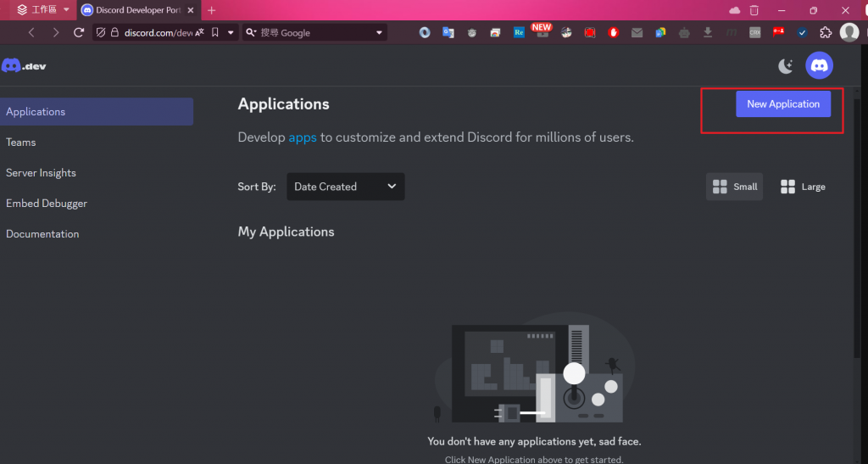The height and width of the screenshot is (464, 868).
Task: Click the Re extension icon
Action: point(519,33)
